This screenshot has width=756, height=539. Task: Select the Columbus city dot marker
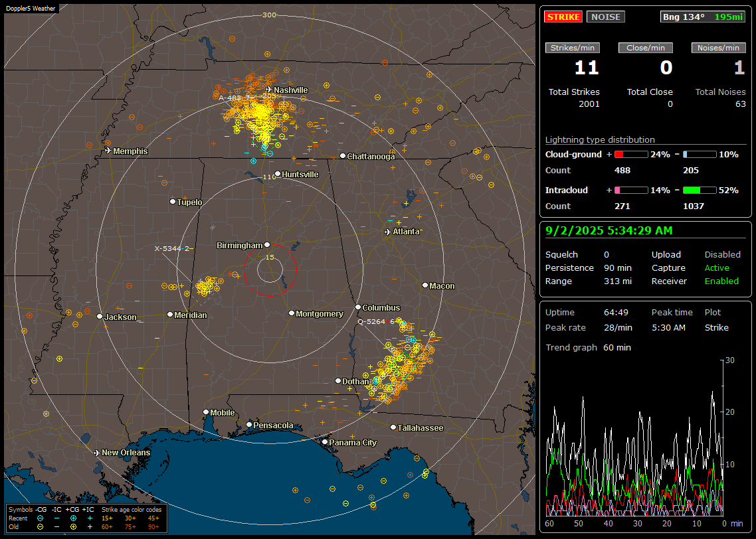click(x=358, y=307)
